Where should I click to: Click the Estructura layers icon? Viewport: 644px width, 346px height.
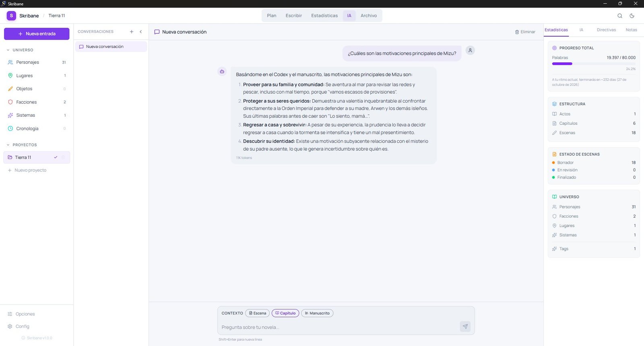coord(555,104)
